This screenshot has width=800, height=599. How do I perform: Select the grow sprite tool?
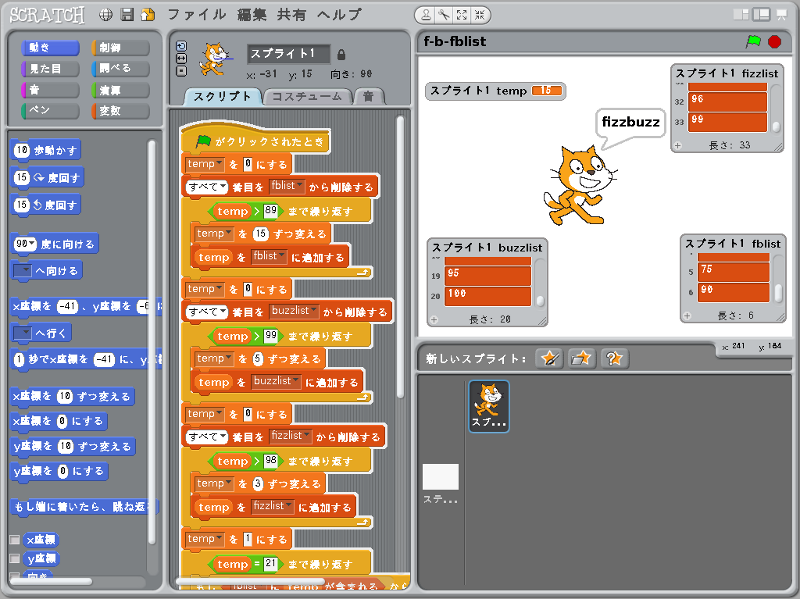(462, 15)
